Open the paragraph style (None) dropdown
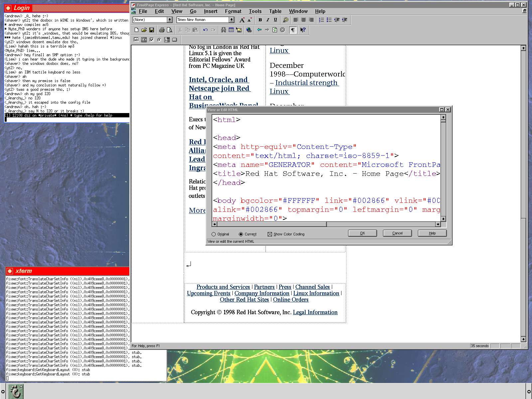Screen dimensions: 532x399 (170, 20)
